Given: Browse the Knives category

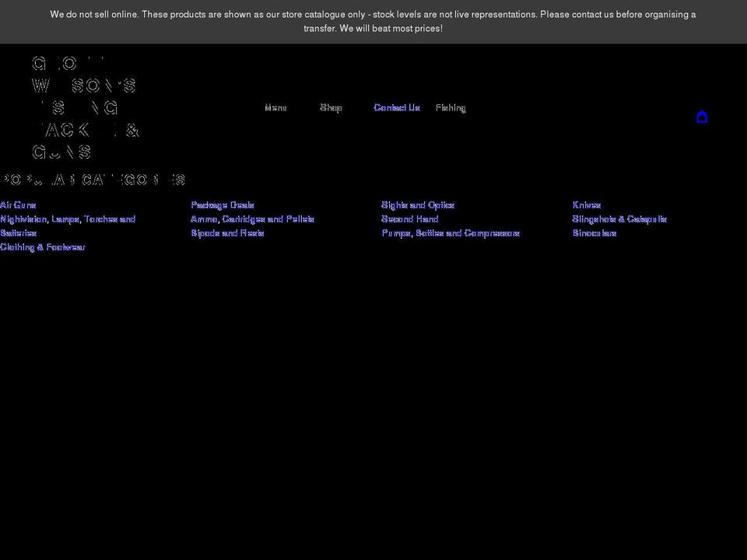Looking at the screenshot, I should [587, 205].
